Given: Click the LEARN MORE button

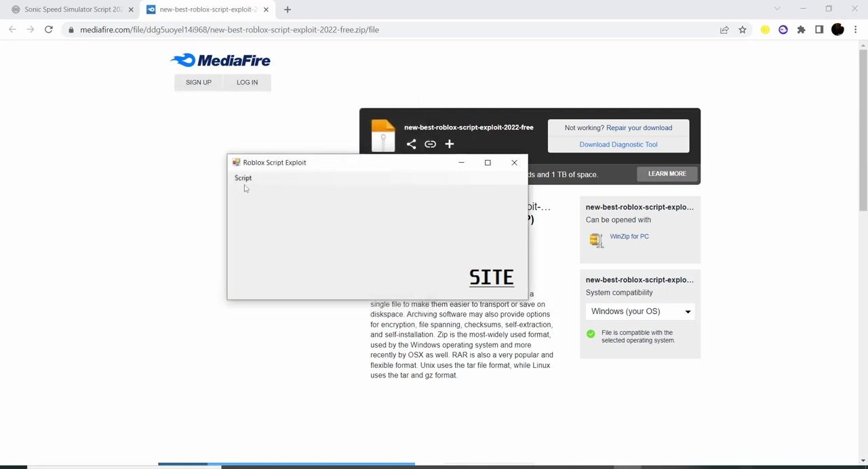Looking at the screenshot, I should (x=667, y=174).
